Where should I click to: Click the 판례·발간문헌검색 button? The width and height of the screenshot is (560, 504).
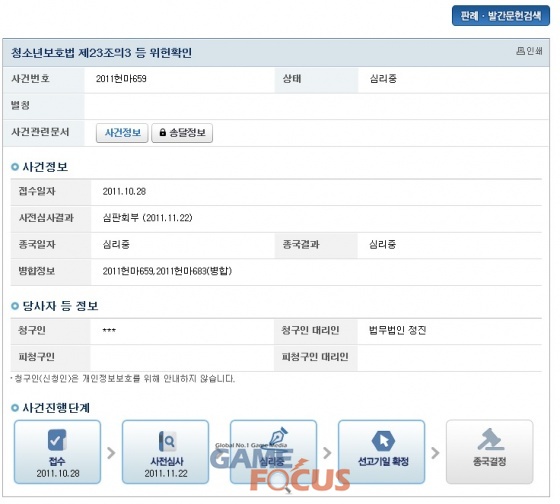point(501,15)
